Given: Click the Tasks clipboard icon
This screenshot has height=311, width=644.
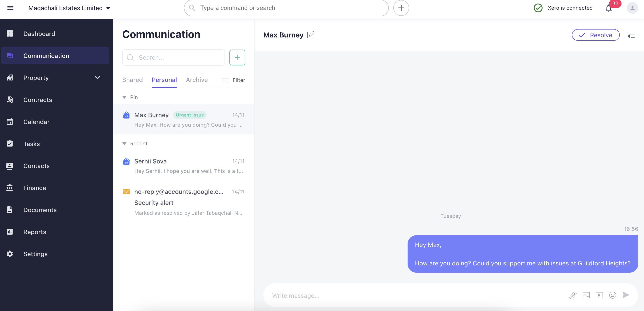Looking at the screenshot, I should 10,143.
